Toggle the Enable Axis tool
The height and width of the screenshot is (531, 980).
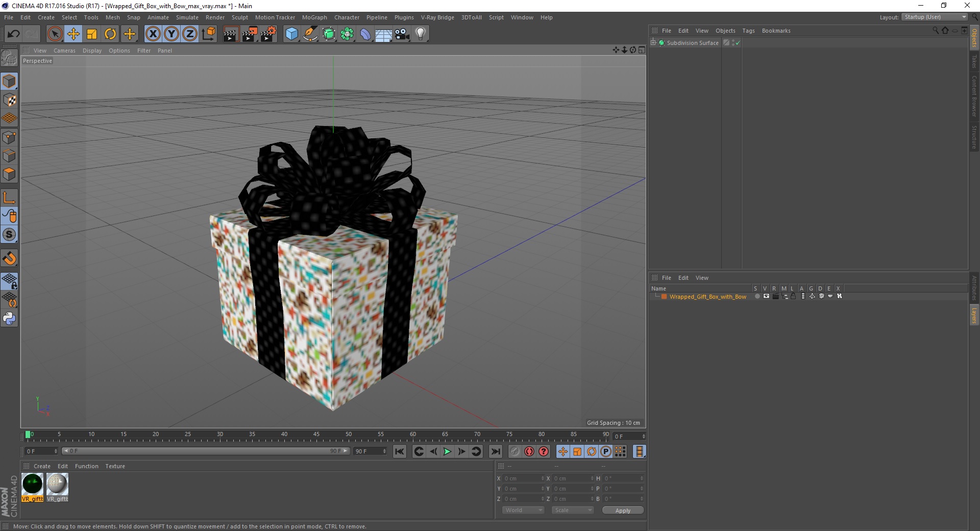(9, 198)
